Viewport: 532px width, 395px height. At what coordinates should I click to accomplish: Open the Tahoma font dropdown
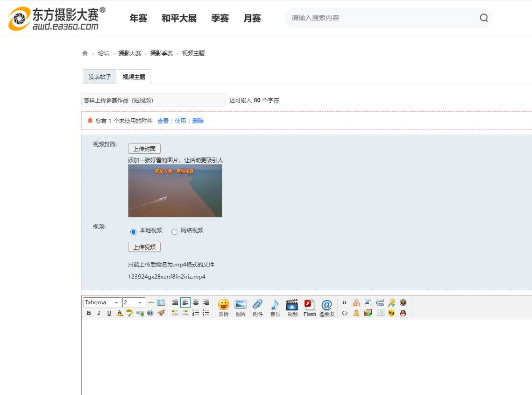tap(102, 302)
